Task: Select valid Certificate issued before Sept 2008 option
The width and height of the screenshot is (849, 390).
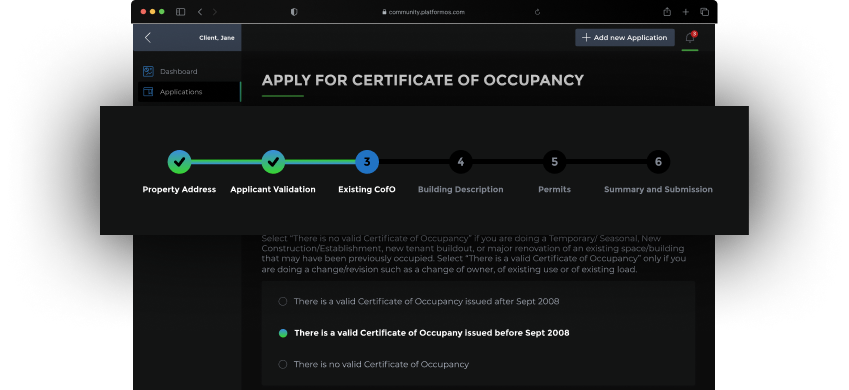Action: (423, 333)
